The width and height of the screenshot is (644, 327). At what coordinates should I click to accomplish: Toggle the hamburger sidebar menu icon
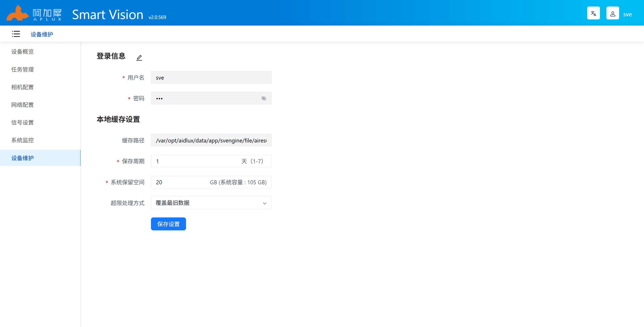pos(16,34)
